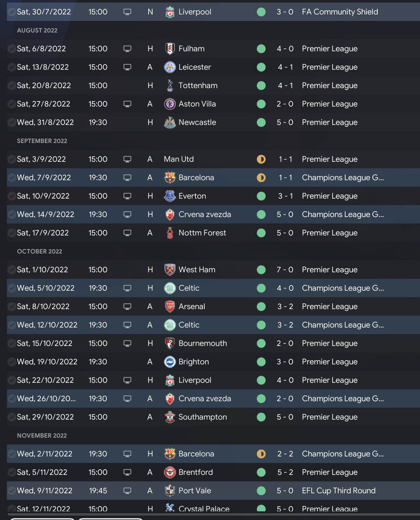Image resolution: width=420 pixels, height=520 pixels.
Task: Click TV icon on the Brentford fixture row
Action: pyautogui.click(x=127, y=472)
